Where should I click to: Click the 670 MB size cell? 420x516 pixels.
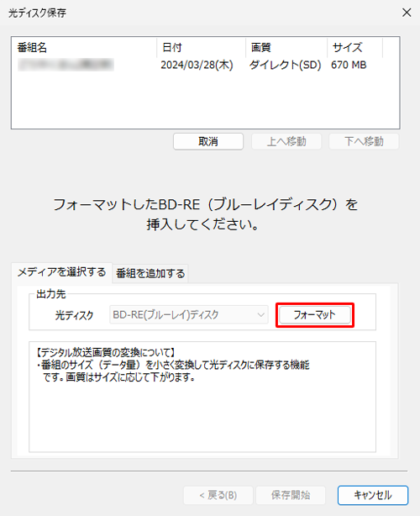pyautogui.click(x=349, y=65)
